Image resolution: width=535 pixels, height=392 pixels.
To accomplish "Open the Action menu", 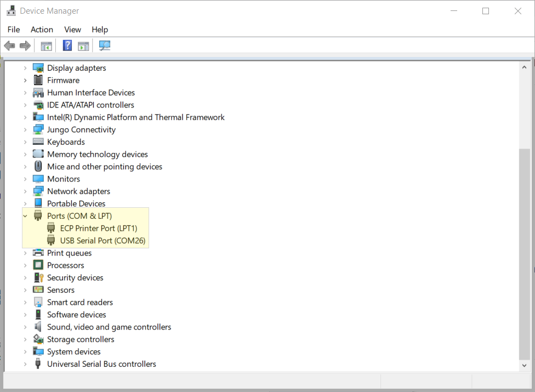I will [42, 30].
